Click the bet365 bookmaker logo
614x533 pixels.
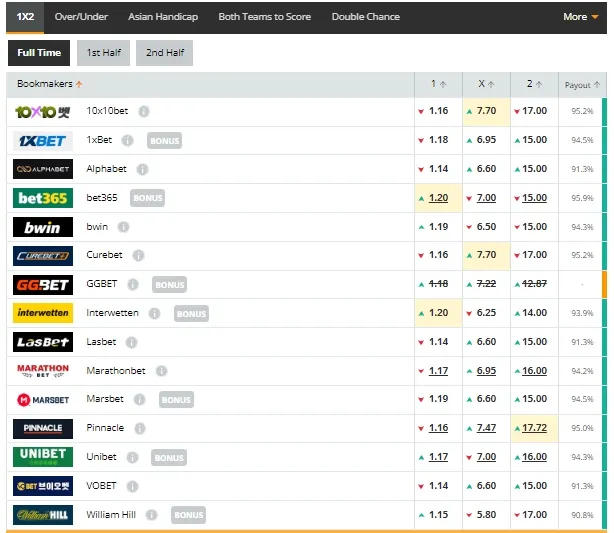(x=43, y=198)
